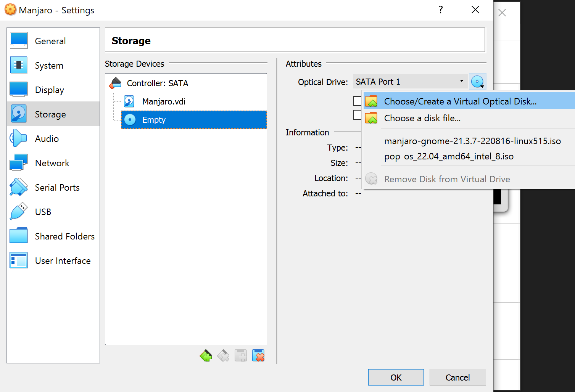Click the help question mark button

click(441, 10)
